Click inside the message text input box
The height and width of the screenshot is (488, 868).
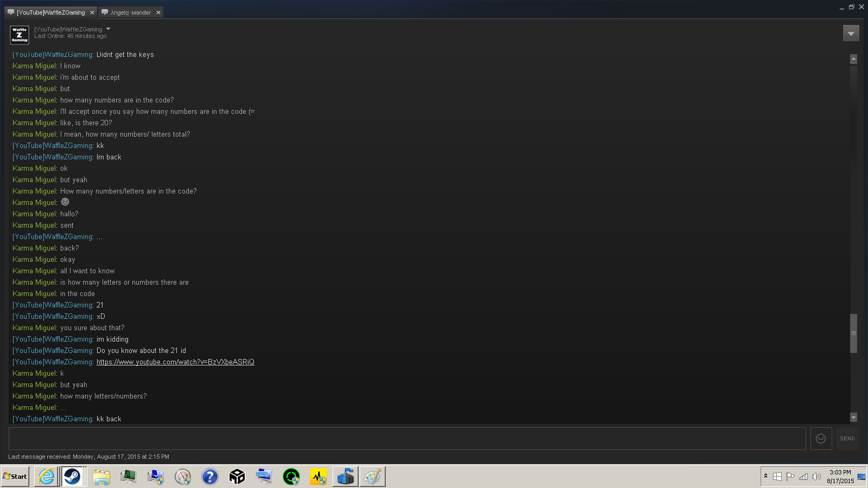tap(407, 439)
